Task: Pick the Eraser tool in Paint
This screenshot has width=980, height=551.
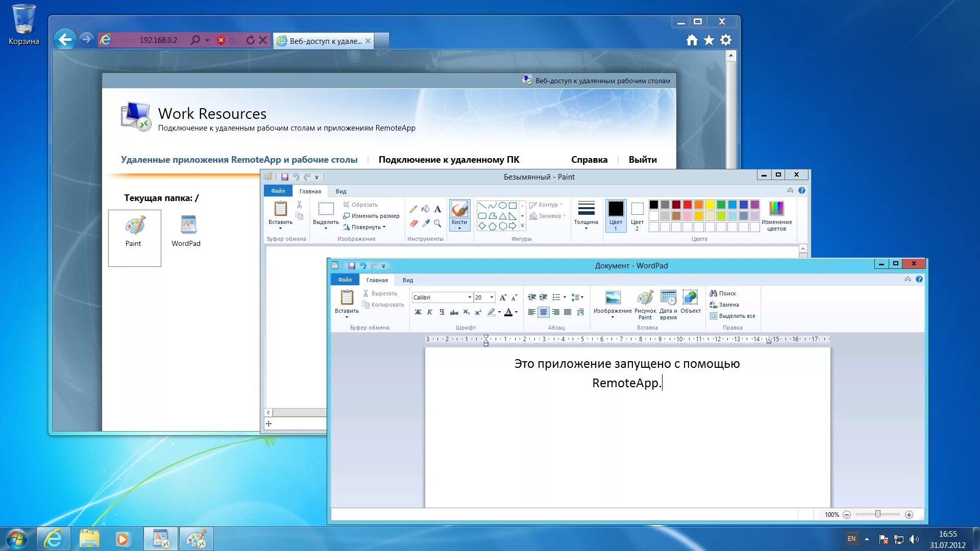Action: point(413,223)
